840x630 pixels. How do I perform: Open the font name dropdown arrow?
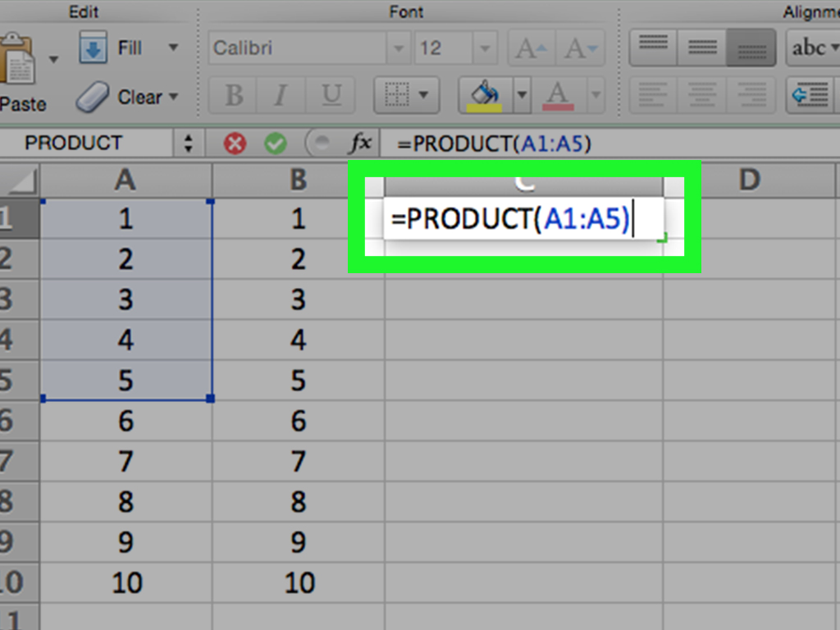[398, 48]
